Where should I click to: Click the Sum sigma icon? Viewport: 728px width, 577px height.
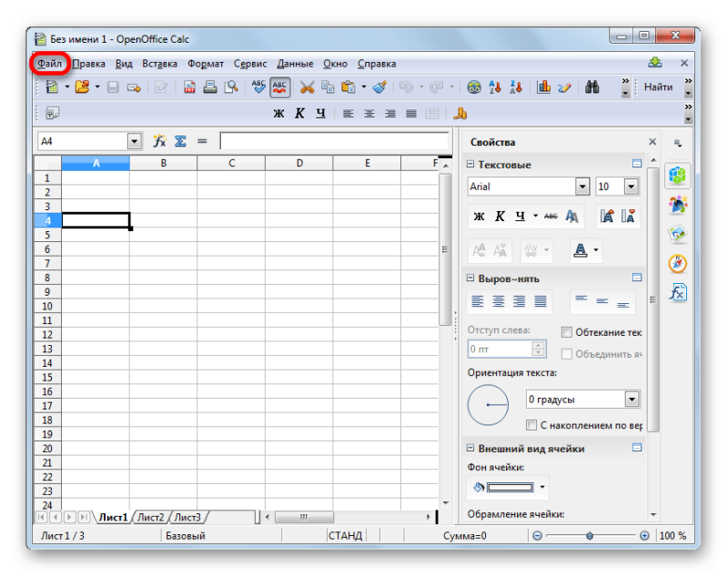pyautogui.click(x=180, y=141)
